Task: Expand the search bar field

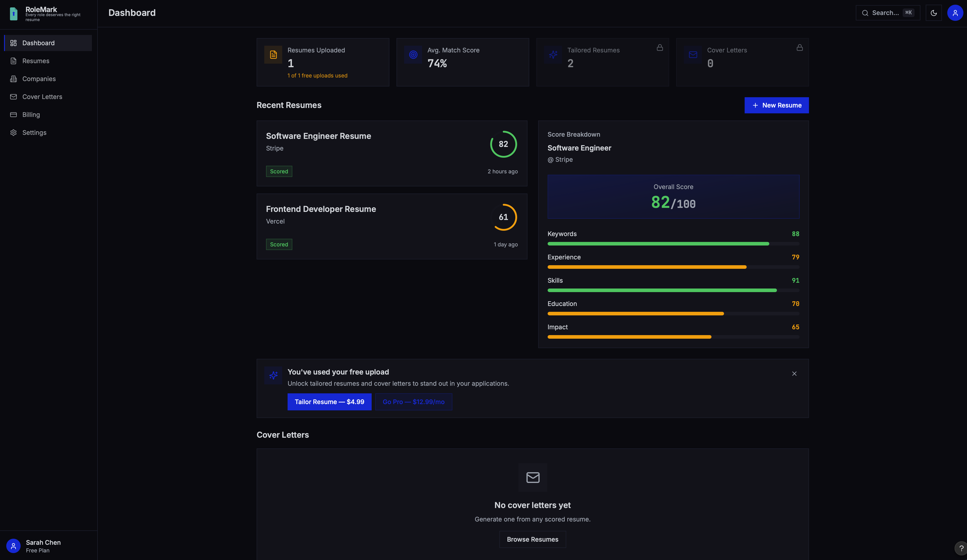Action: (888, 13)
